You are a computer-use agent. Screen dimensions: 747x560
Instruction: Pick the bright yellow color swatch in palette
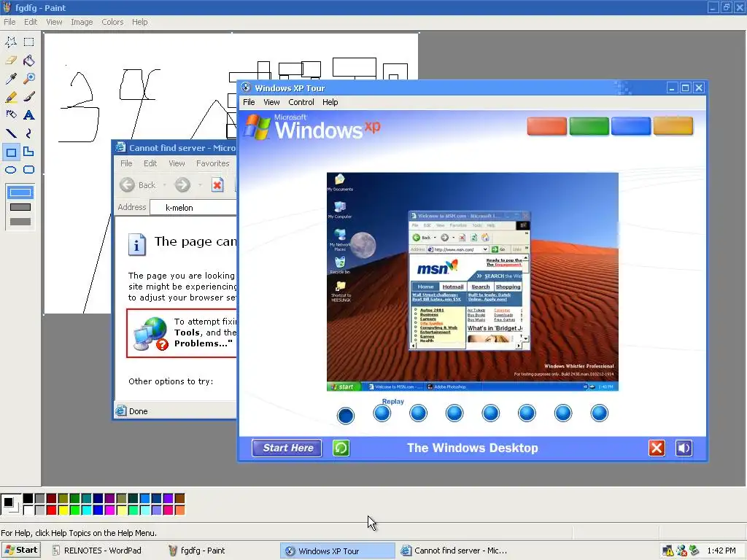coord(63,510)
